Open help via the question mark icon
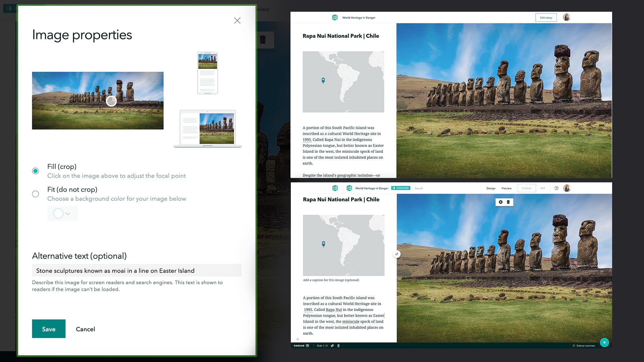Image resolution: width=644 pixels, height=362 pixels. coord(556,188)
